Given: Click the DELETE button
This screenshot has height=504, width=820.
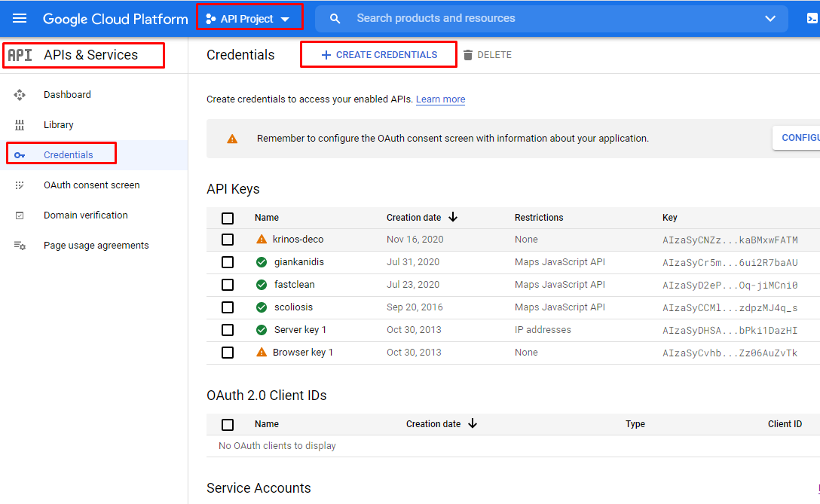Looking at the screenshot, I should (488, 55).
